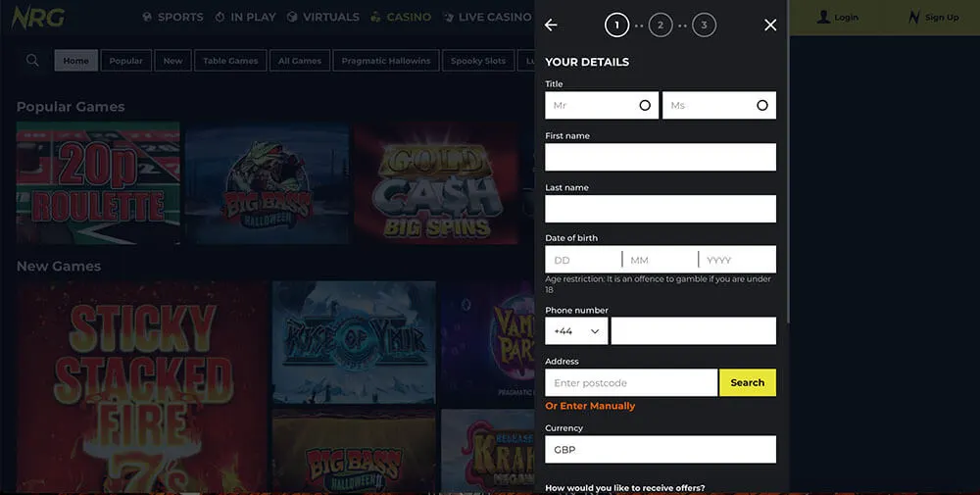Select the Ms title option
Image resolution: width=980 pixels, height=495 pixels.
[718, 105]
